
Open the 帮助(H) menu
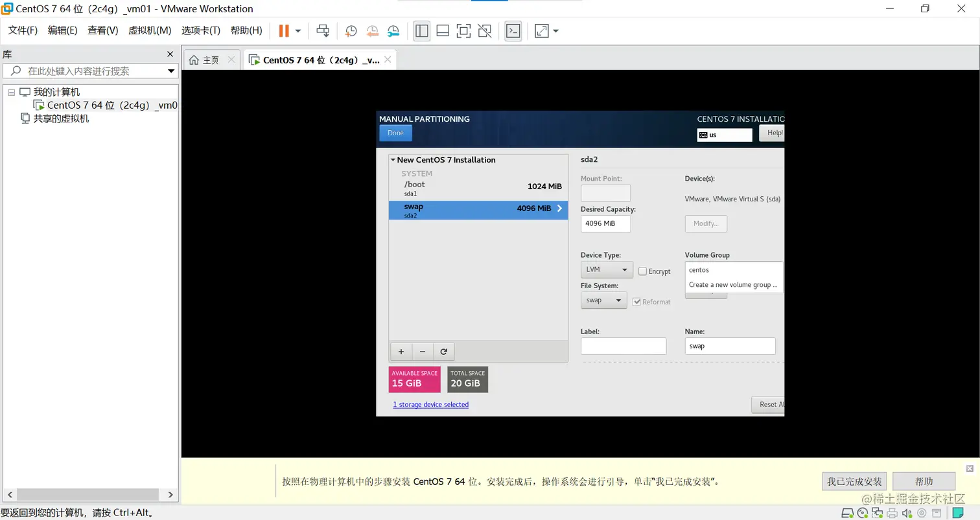click(x=246, y=30)
